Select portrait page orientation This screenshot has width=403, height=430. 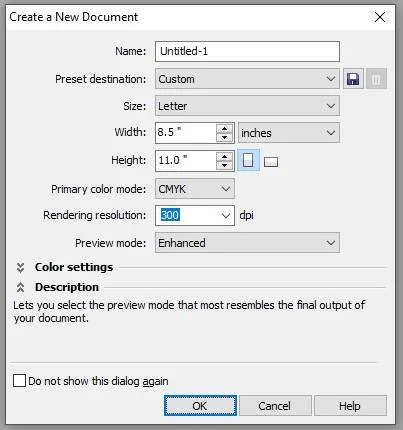(248, 160)
